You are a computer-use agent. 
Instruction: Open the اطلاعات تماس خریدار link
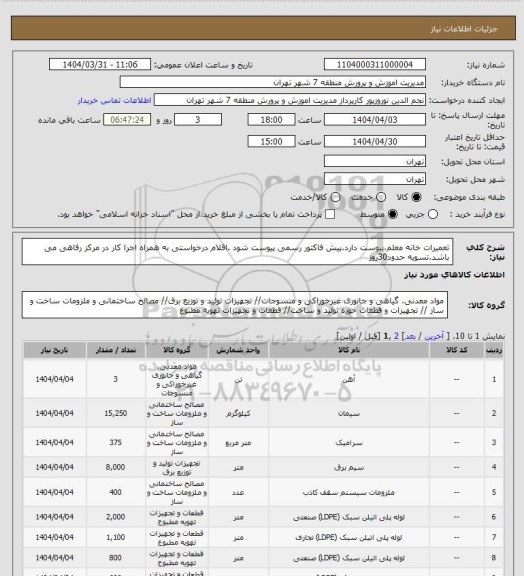tap(114, 100)
